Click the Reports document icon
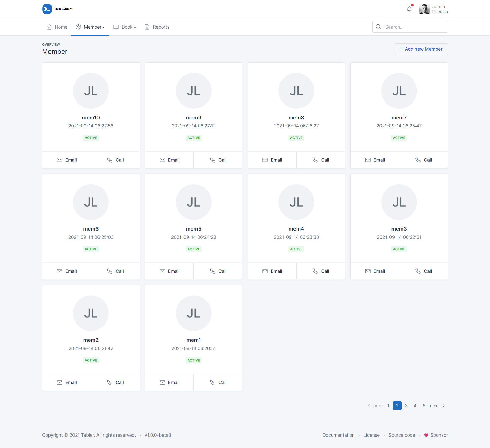The image size is (490, 448). pos(147,27)
